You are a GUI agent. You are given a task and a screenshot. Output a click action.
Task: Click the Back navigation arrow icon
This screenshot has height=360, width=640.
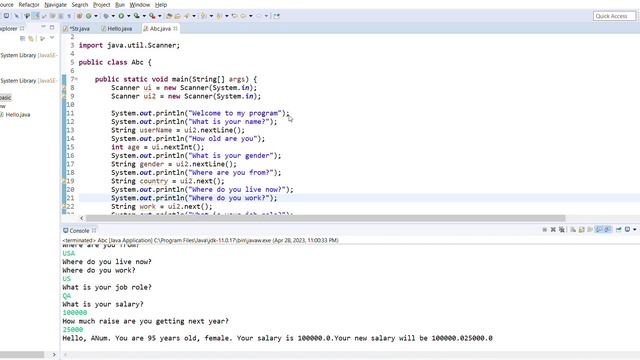(x=243, y=16)
